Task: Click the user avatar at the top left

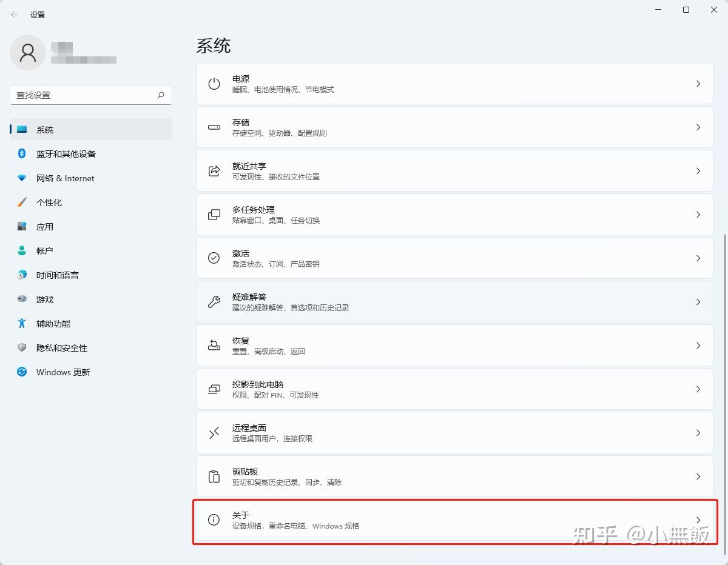Action: [x=28, y=53]
